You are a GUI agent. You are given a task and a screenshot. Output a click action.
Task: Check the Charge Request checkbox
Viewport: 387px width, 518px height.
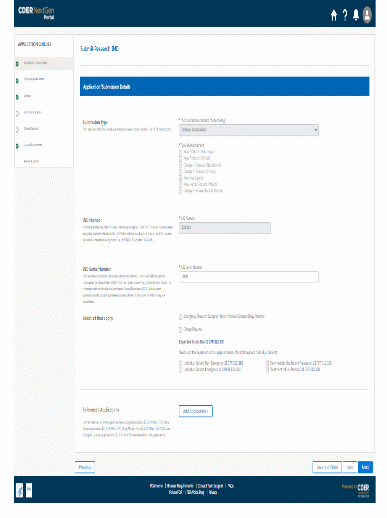click(x=180, y=329)
